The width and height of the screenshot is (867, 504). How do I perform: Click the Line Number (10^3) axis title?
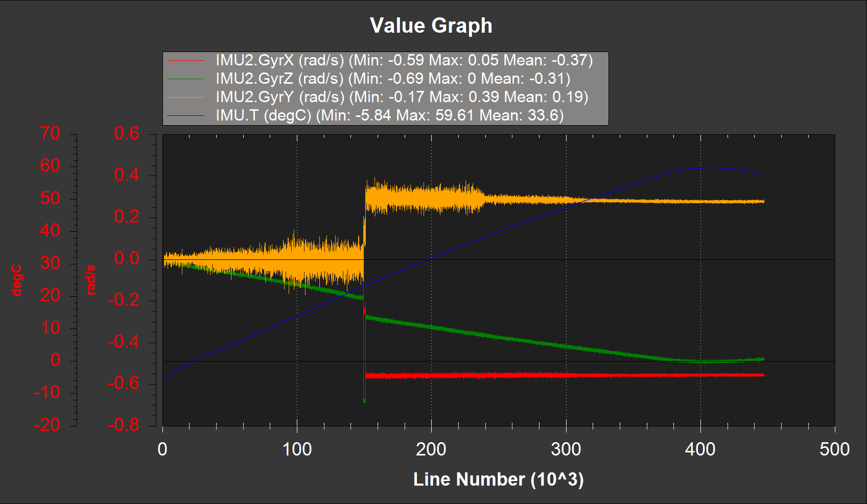tap(498, 479)
